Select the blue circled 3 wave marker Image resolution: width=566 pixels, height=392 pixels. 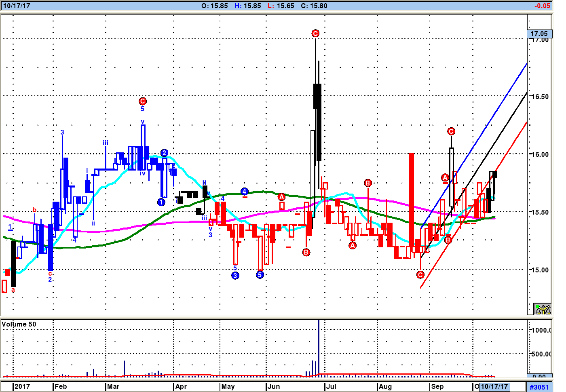tap(235, 276)
